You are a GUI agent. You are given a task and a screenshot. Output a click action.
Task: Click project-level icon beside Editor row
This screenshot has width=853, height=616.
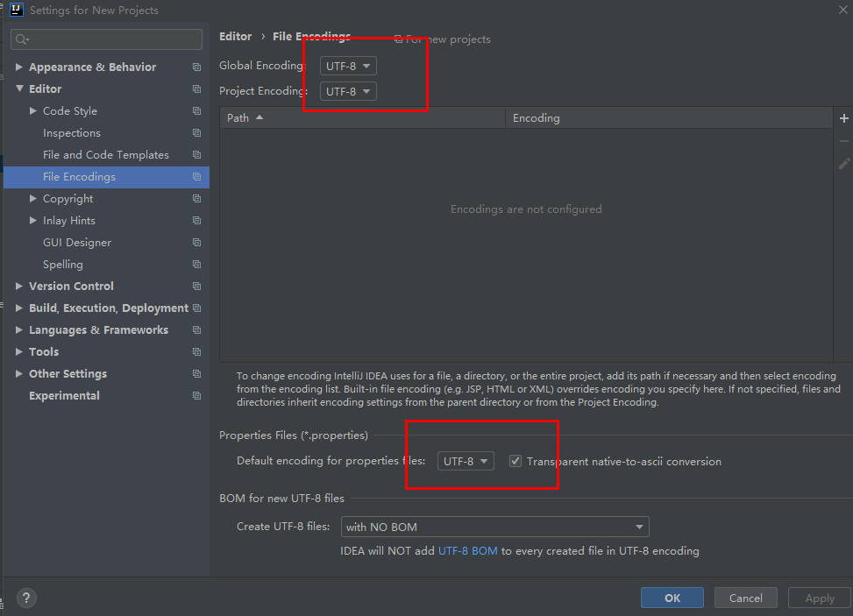point(196,89)
